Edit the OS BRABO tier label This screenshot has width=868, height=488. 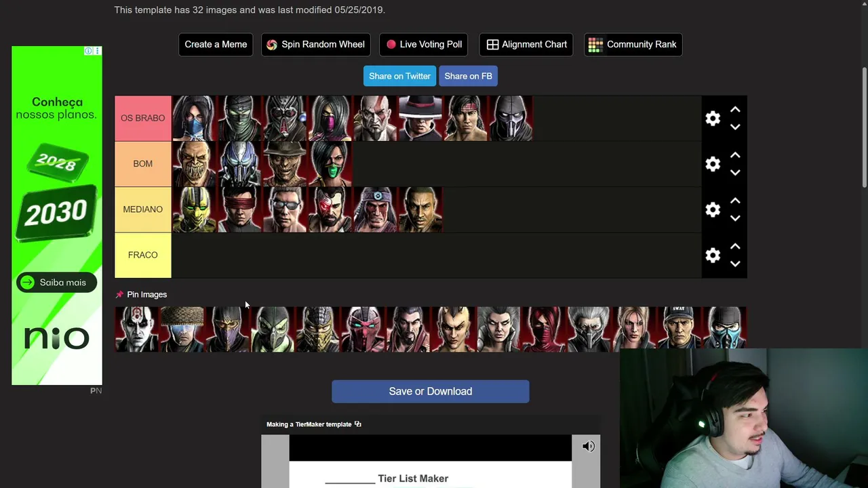tap(143, 119)
